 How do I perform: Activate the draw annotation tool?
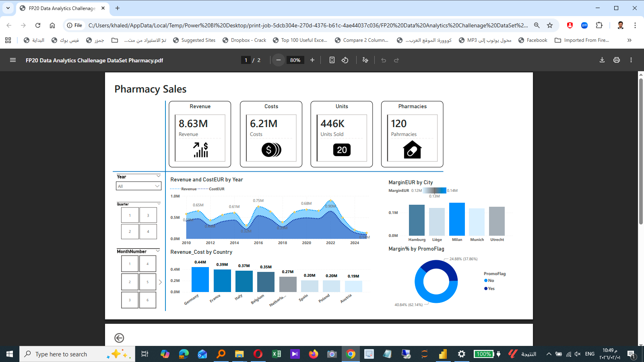coord(365,60)
